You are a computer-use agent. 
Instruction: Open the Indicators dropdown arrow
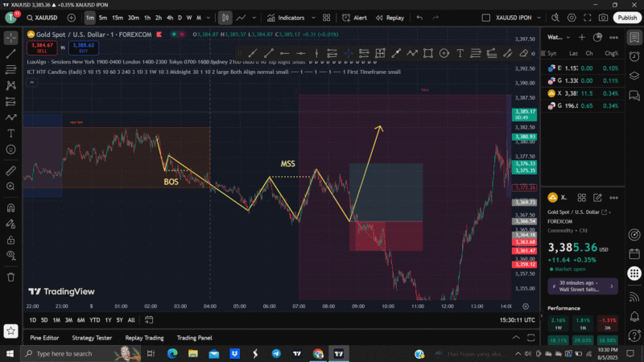pyautogui.click(x=313, y=17)
